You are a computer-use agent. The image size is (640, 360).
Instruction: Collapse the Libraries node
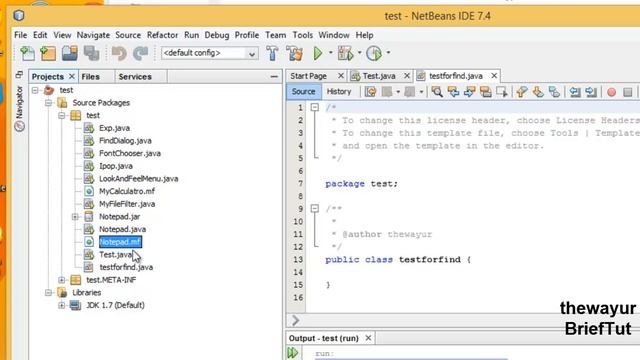[x=49, y=293]
